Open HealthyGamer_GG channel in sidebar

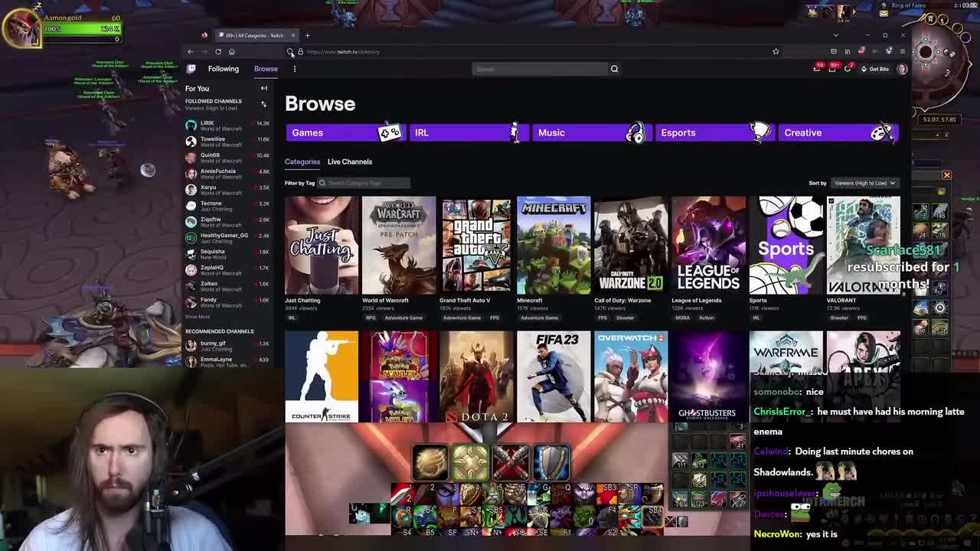227,238
